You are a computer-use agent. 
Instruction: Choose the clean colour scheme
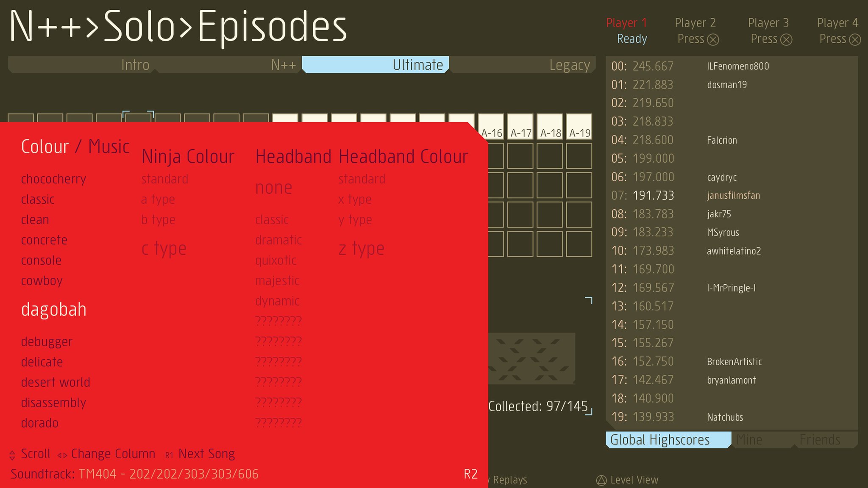tap(35, 220)
